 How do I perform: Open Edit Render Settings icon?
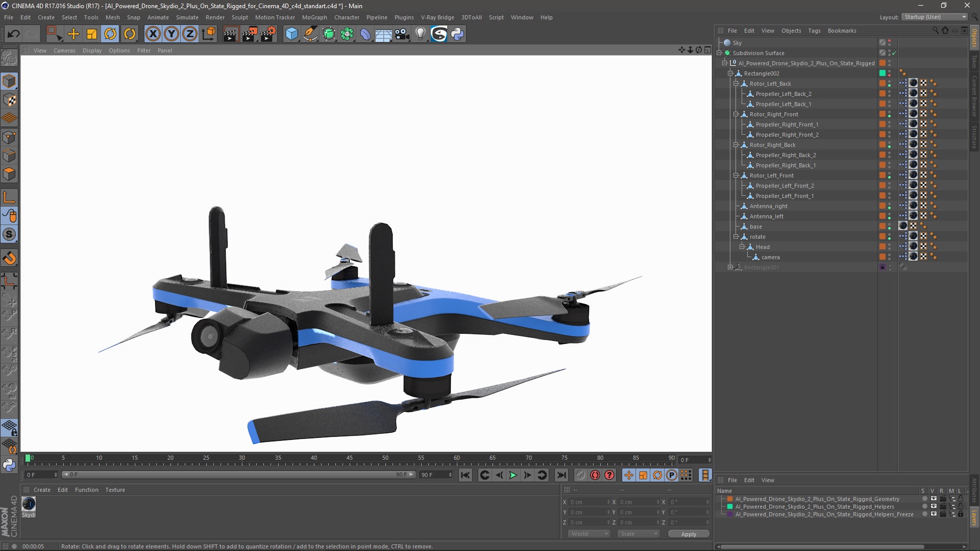(x=268, y=34)
